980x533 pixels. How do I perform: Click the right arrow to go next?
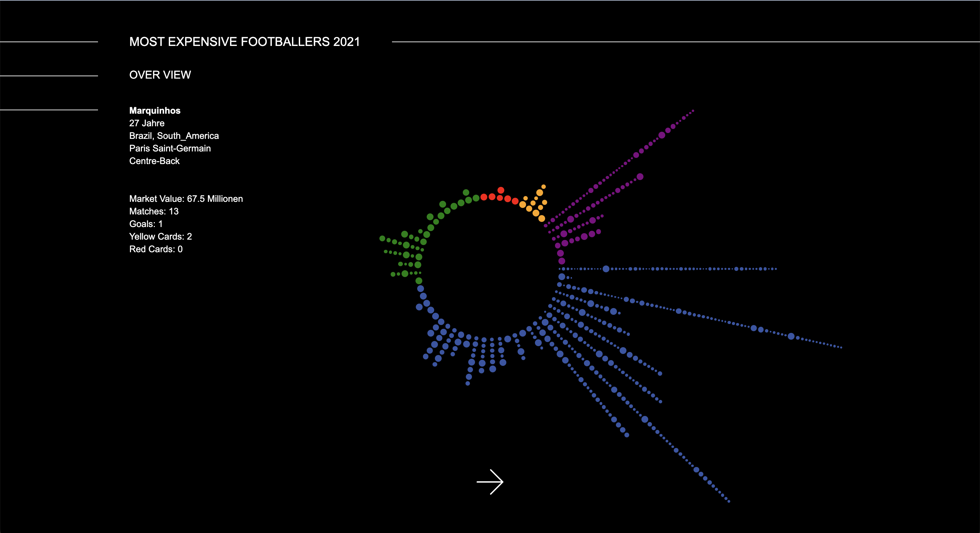pyautogui.click(x=490, y=482)
